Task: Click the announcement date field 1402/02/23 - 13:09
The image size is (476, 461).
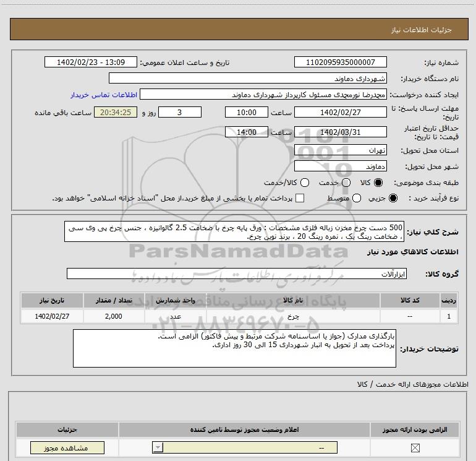Action: pyautogui.click(x=91, y=62)
